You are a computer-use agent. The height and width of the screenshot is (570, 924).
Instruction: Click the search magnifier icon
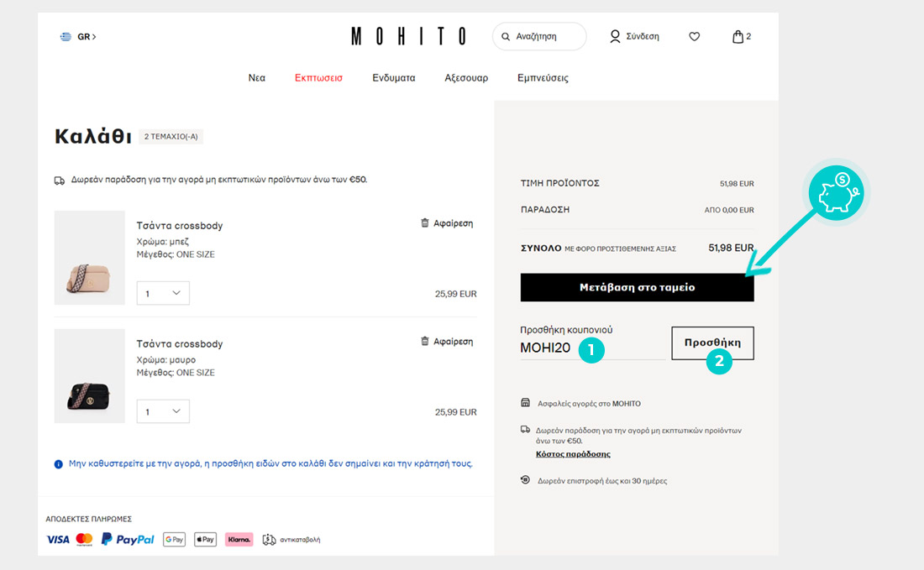pos(506,36)
